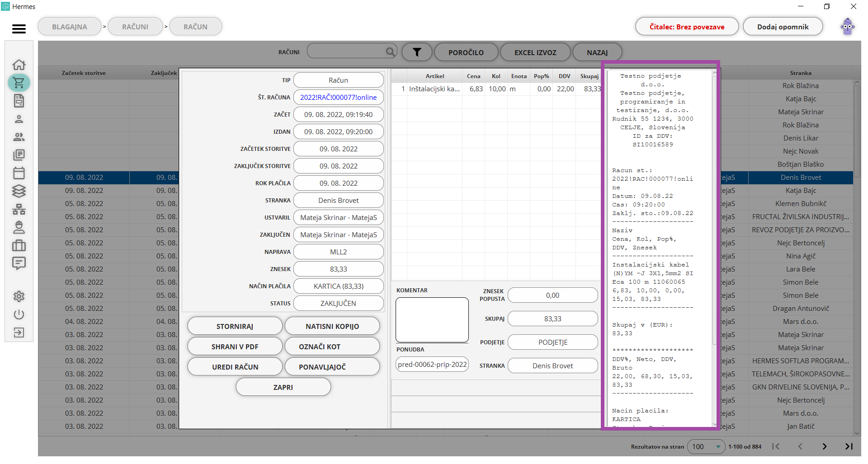Select the Klemen Bubnikč row

801,203
